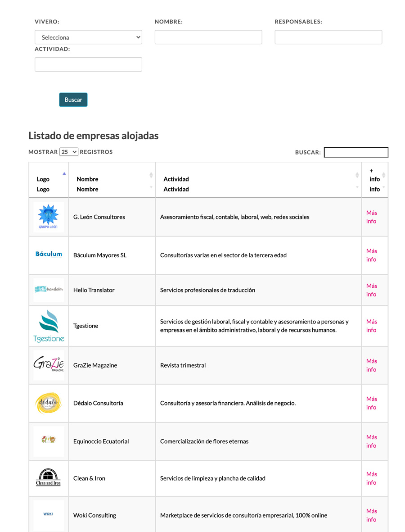The image size is (405, 532).
Task: Click into the Actividad filter field
Action: click(88, 64)
